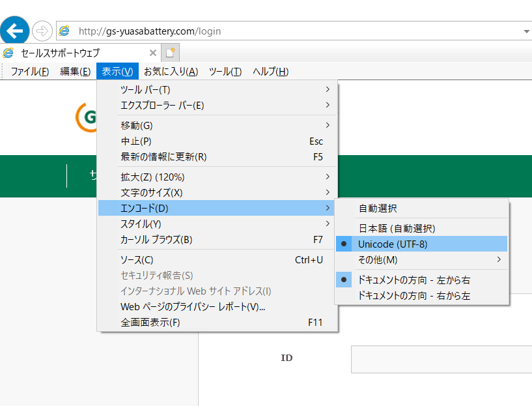Close the セールスサポートウェブ tab
This screenshot has height=406, width=532.
[x=152, y=53]
